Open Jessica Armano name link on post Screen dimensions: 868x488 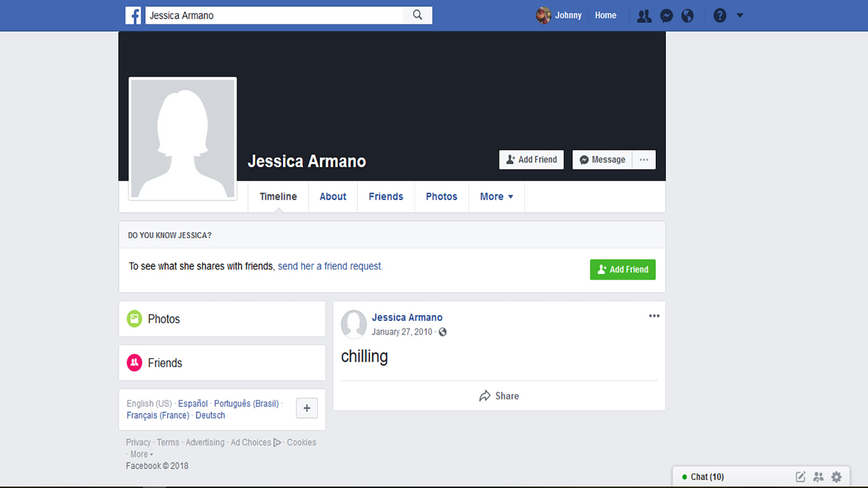[x=407, y=317]
